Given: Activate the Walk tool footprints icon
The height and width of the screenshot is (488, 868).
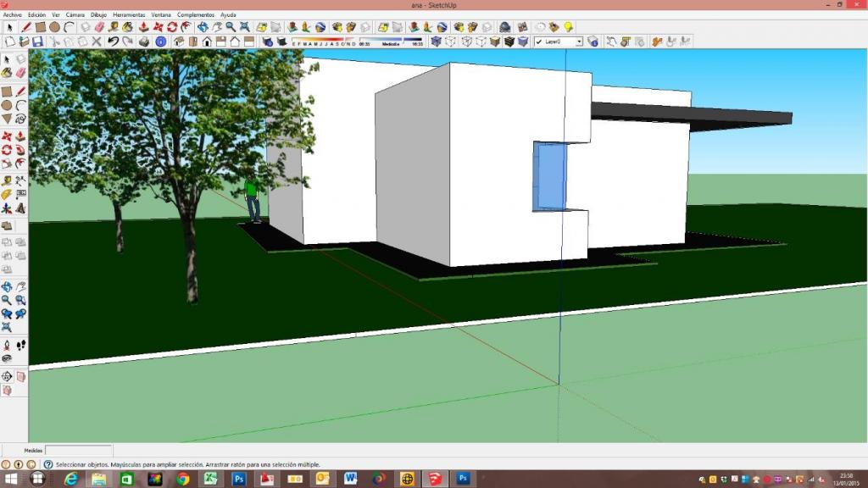Looking at the screenshot, I should coord(20,345).
